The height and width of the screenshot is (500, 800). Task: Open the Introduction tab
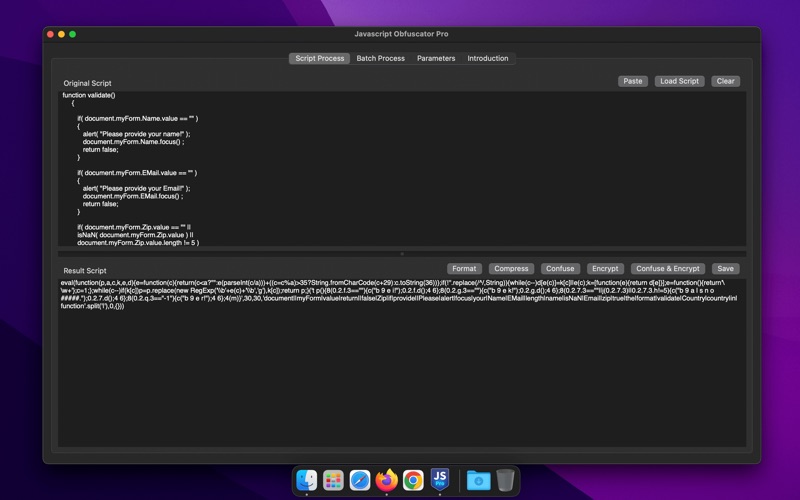[488, 58]
